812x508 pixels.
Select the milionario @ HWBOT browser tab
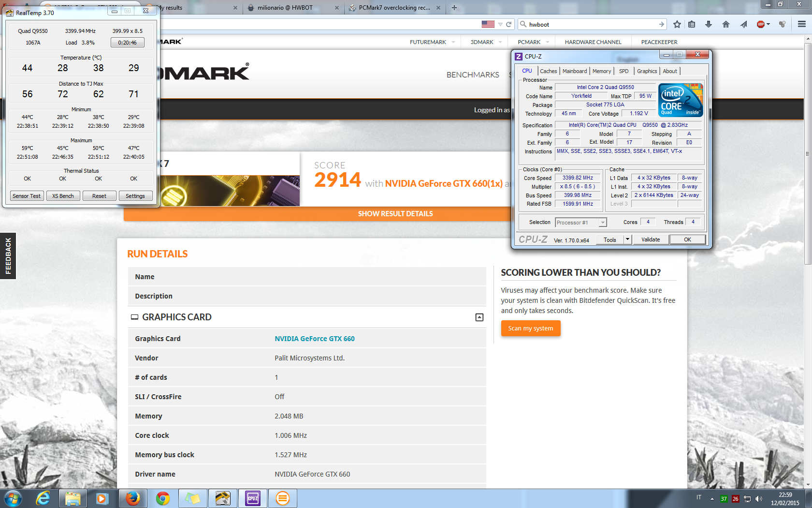(294, 8)
